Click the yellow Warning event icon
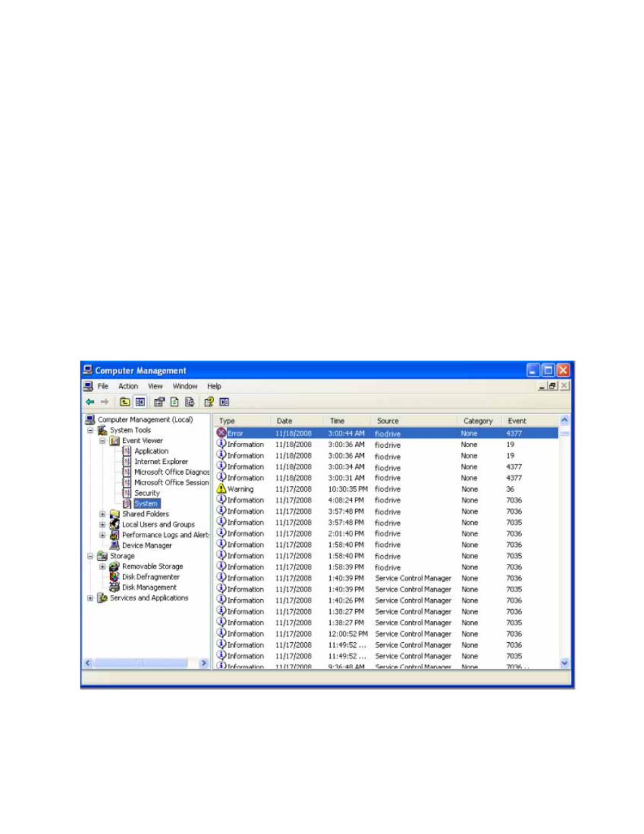This screenshot has width=644, height=834. click(221, 488)
